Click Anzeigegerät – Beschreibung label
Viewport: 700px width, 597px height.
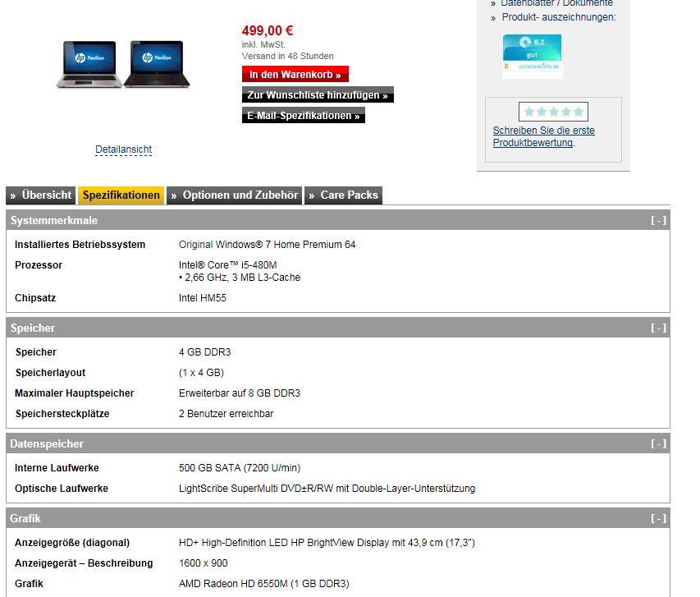click(84, 563)
